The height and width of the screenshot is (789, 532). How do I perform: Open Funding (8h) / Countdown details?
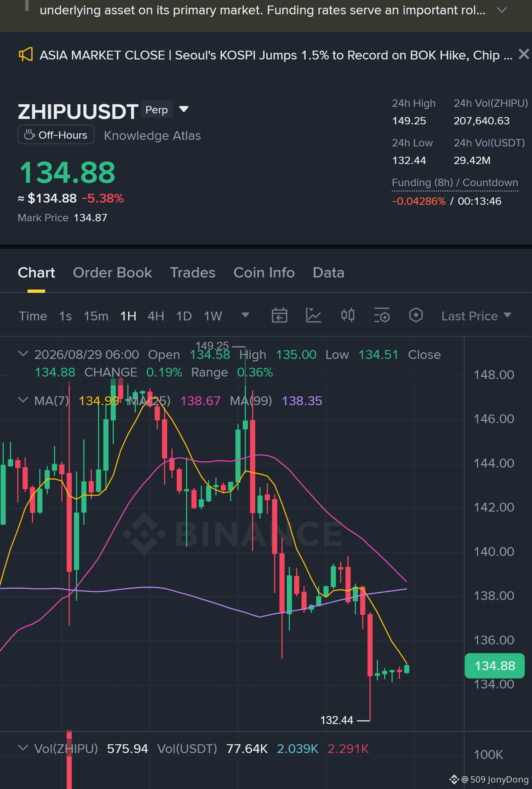455,182
